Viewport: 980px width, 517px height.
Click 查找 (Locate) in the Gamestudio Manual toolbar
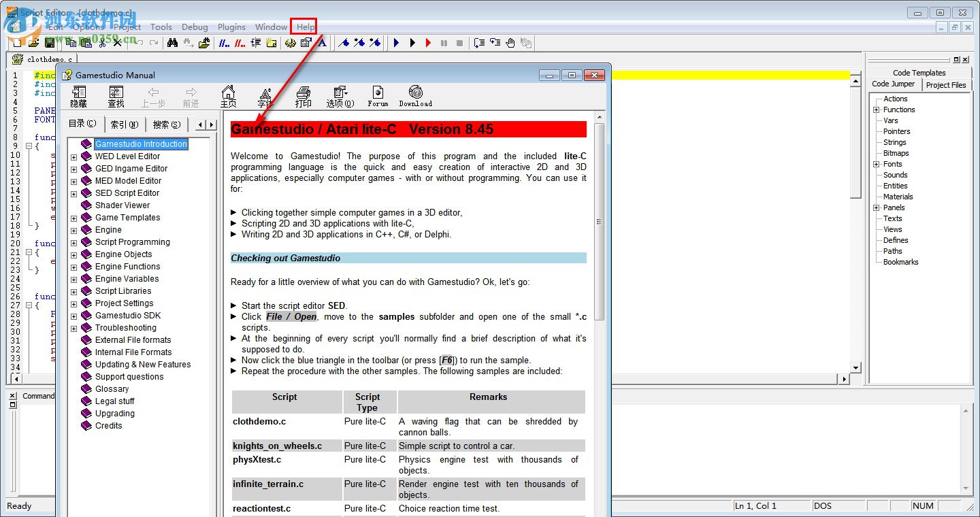116,97
